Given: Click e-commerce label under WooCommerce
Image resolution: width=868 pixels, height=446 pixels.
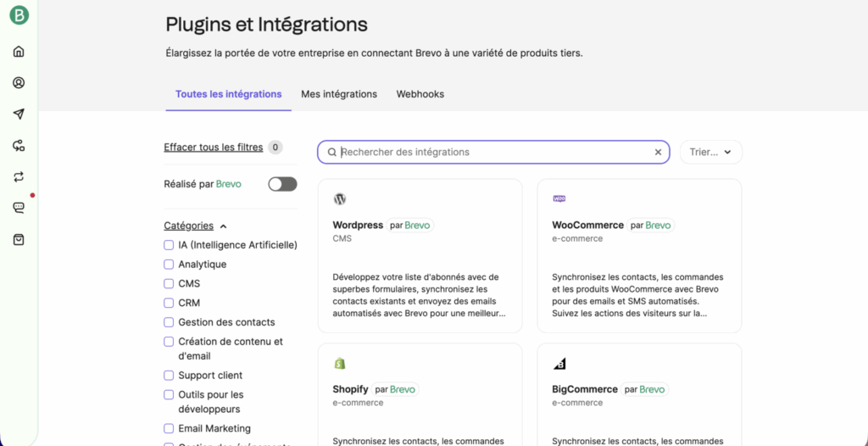Looking at the screenshot, I should click(x=577, y=239).
